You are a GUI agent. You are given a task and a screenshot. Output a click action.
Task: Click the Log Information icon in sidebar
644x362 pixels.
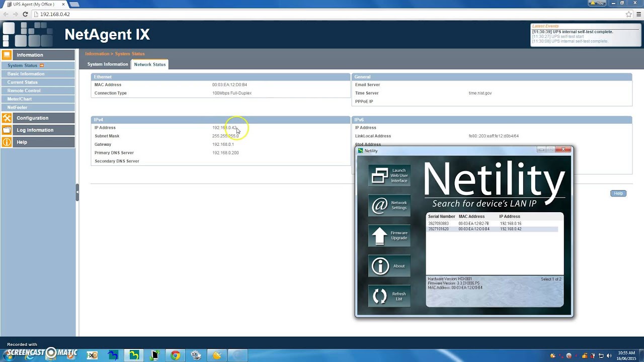7,130
